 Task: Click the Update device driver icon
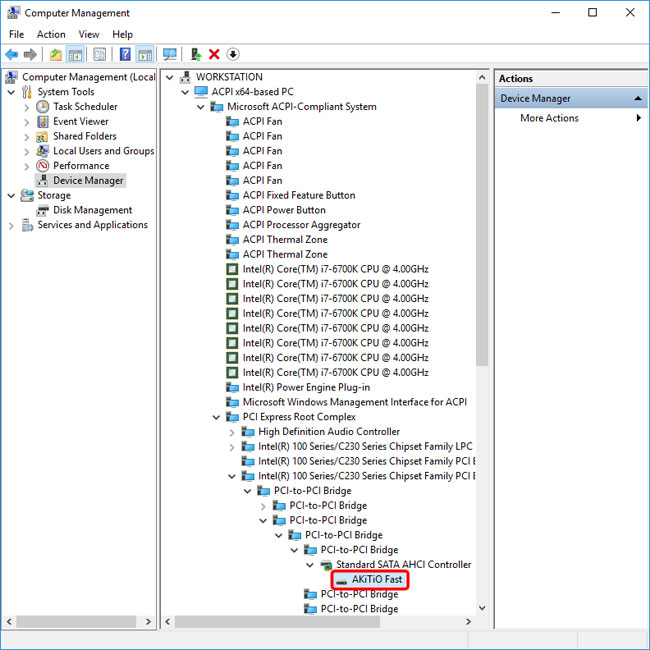click(x=196, y=54)
